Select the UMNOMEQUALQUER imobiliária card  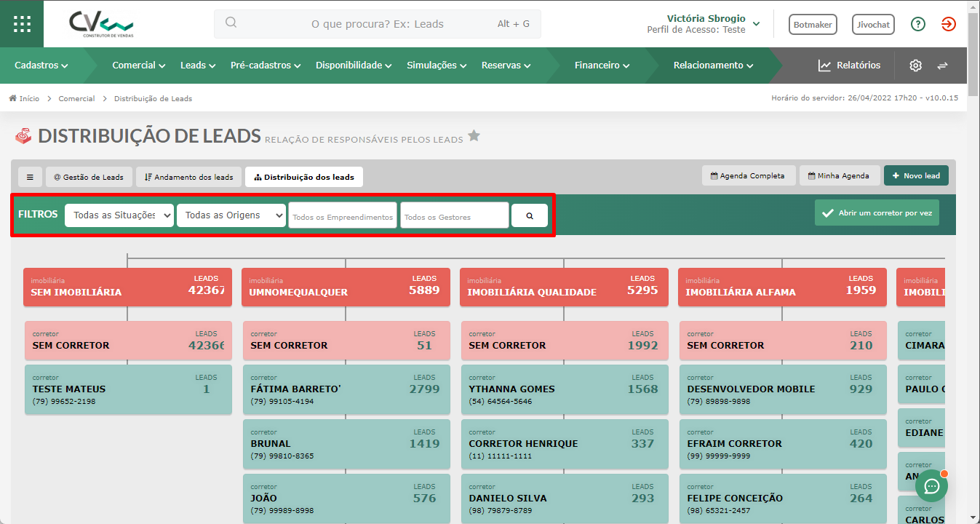[346, 287]
